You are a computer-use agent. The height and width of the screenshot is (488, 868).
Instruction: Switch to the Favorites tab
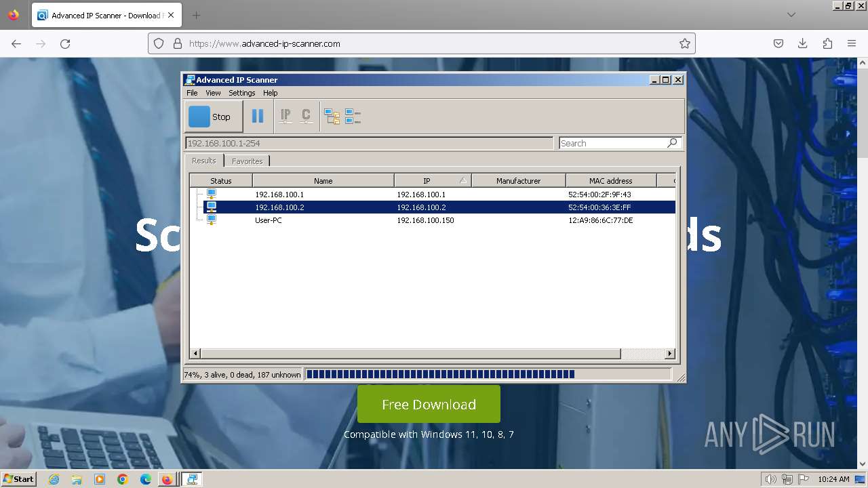tap(247, 161)
